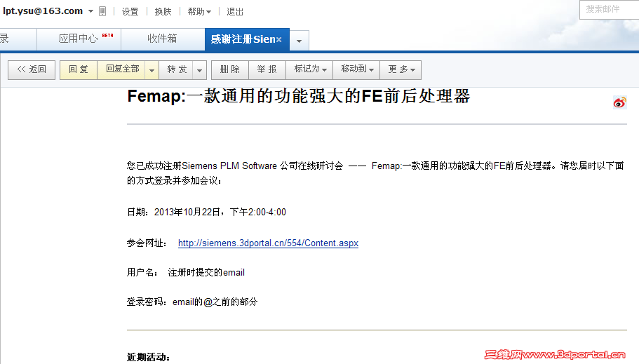Open account dropdown next to lpt.ysu@163.com
639x364 pixels.
pos(91,11)
